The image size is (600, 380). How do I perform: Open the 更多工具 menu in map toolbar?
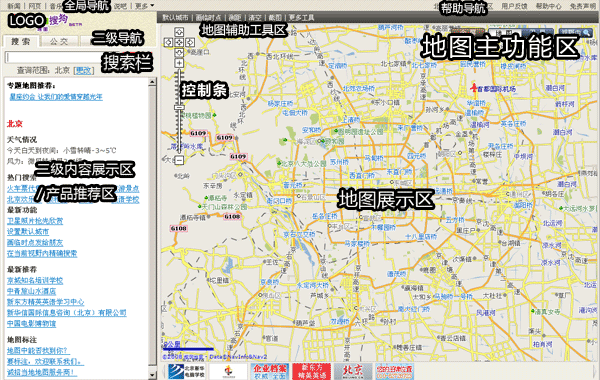point(301,18)
